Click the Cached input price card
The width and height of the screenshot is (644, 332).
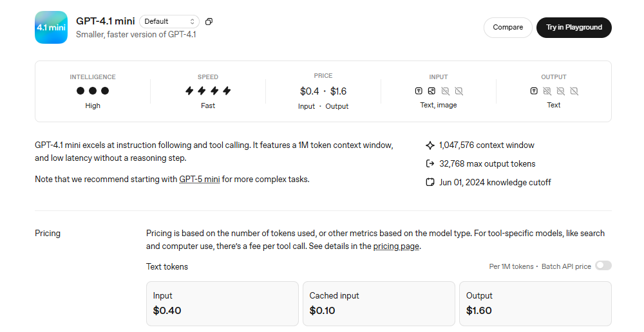pos(379,304)
